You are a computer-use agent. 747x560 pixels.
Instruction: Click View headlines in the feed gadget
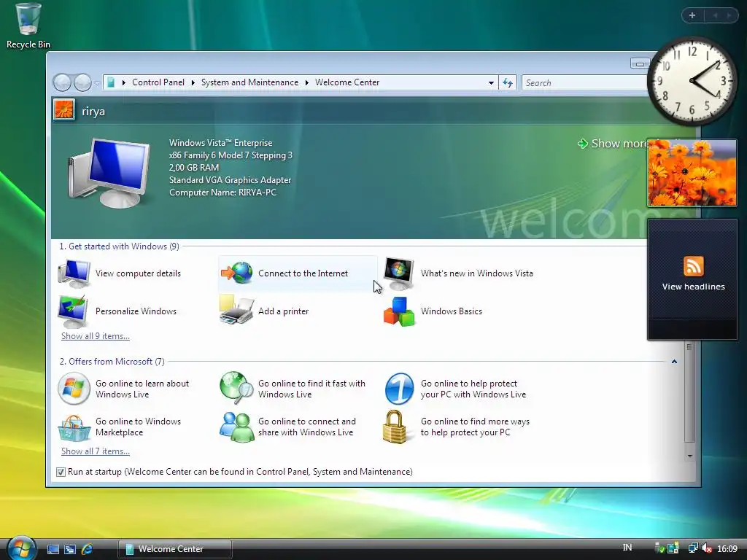click(x=693, y=287)
